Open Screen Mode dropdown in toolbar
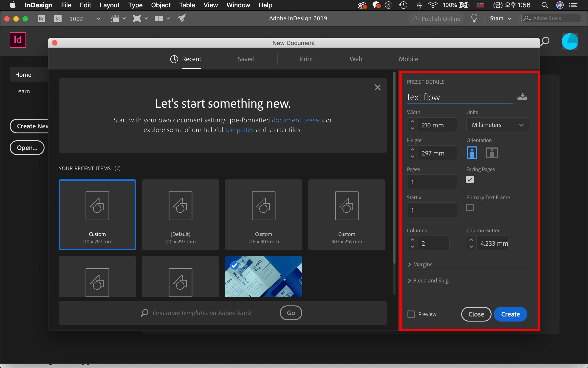 140,18
